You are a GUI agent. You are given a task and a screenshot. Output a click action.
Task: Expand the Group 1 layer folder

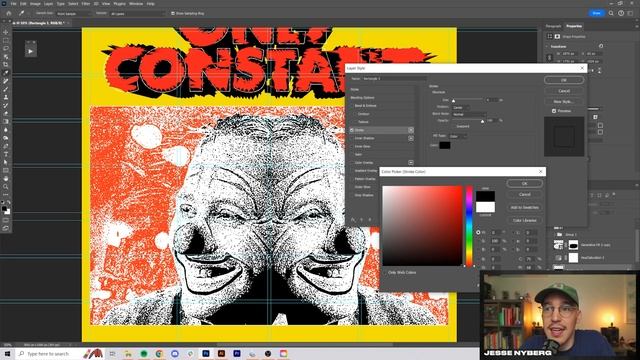pos(554,235)
